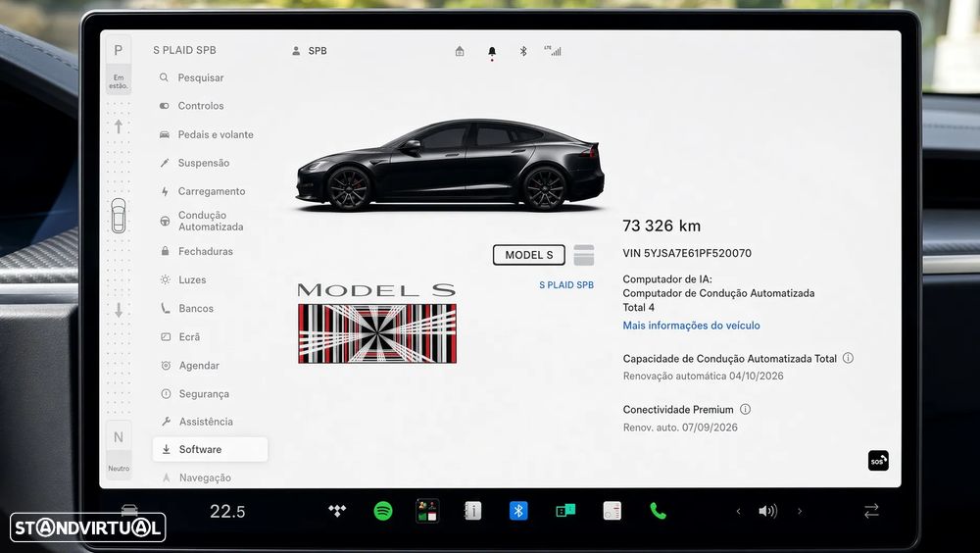The height and width of the screenshot is (553, 980).
Task: Tap the 22.5 cabin temperature setting
Action: pos(227,512)
